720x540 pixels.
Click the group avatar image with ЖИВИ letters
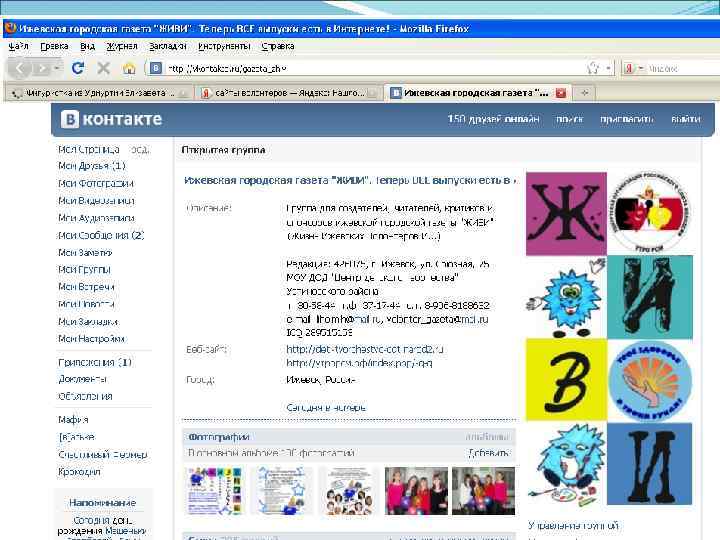[609, 339]
